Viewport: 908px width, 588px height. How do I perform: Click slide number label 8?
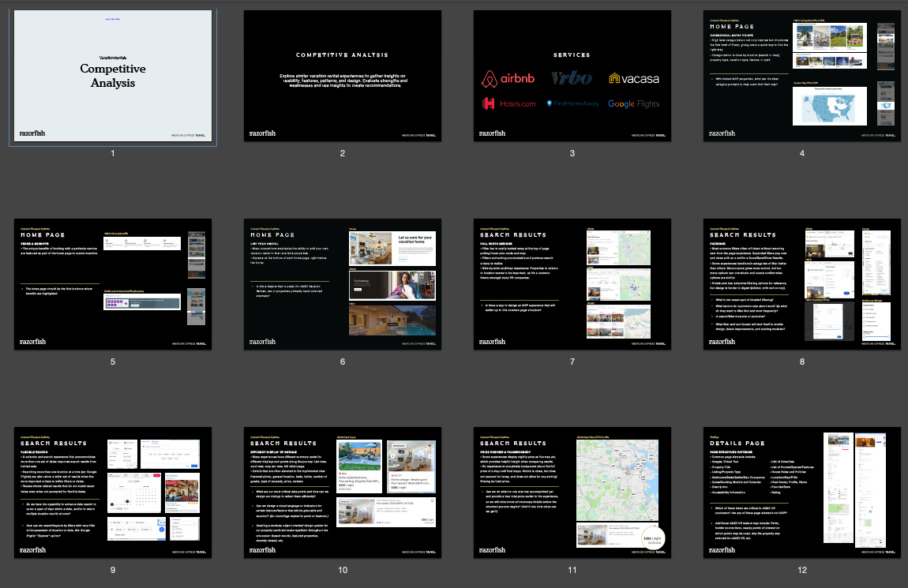pyautogui.click(x=802, y=361)
